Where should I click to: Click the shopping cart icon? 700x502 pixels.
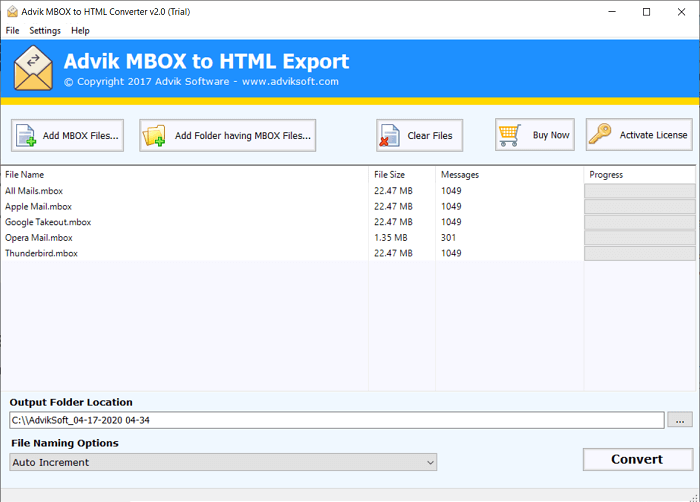(510, 135)
